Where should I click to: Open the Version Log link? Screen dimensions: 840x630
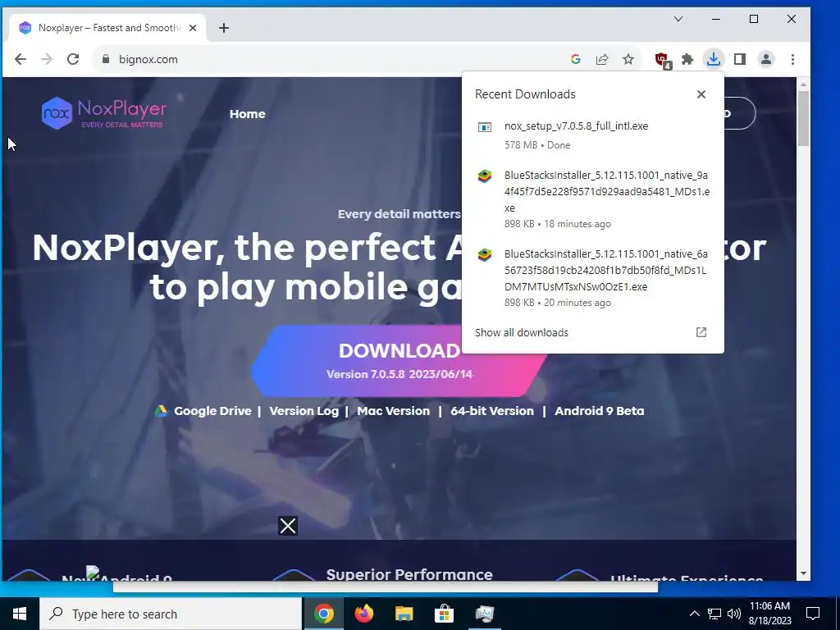(304, 411)
